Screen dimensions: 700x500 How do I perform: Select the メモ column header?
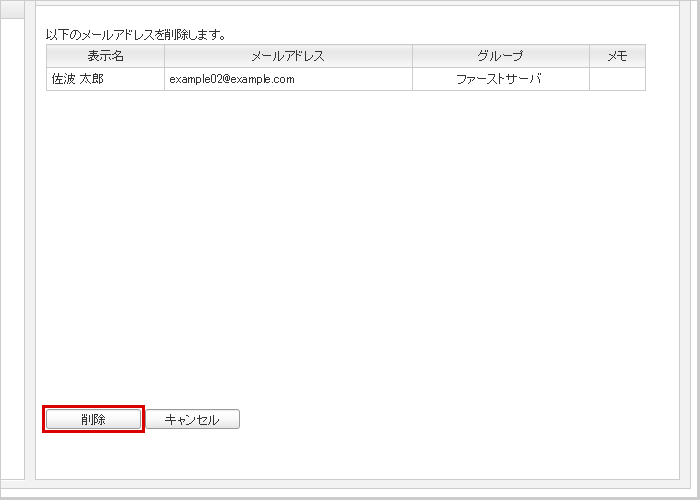point(617,56)
